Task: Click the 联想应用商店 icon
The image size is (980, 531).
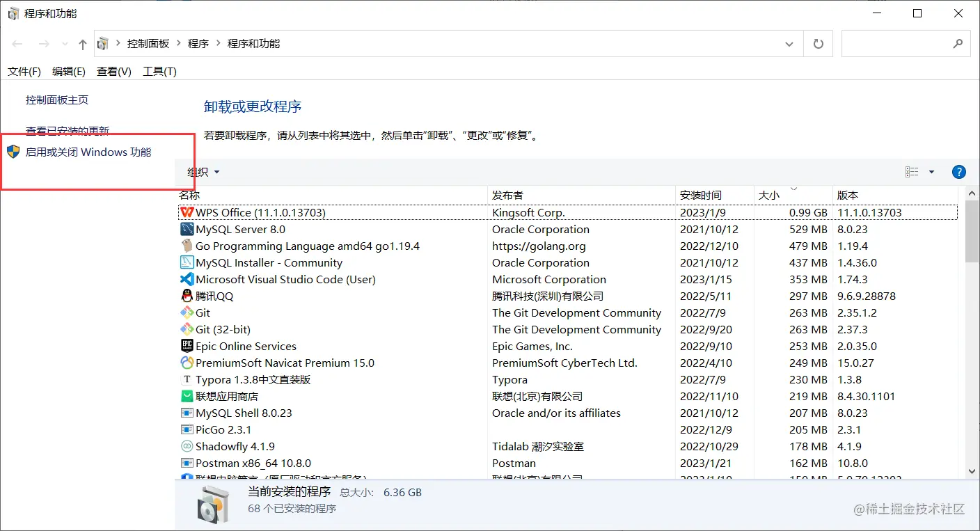Action: (187, 396)
